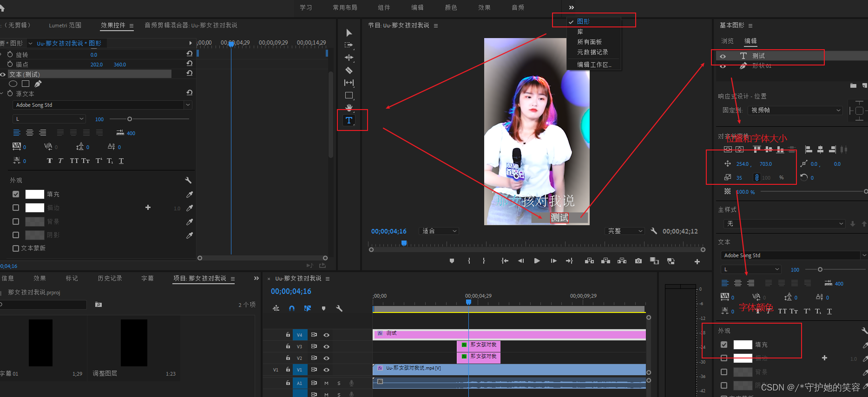
Task: Toggle V2 track lock
Action: click(288, 358)
